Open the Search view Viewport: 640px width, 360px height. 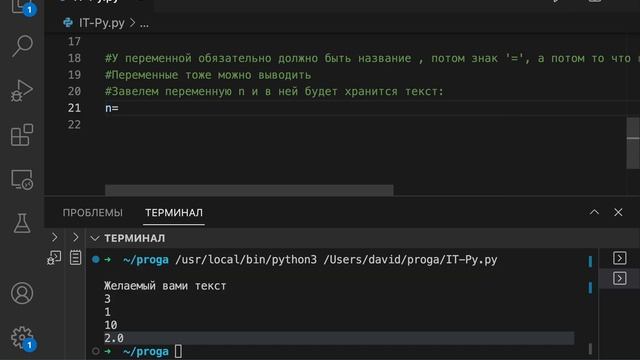click(x=22, y=45)
